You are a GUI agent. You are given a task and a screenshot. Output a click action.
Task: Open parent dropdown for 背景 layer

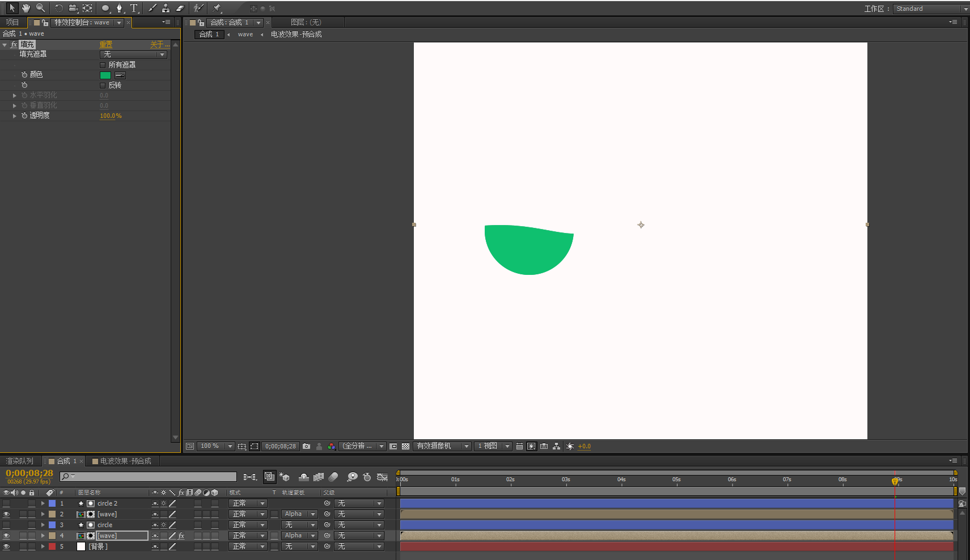coord(359,546)
